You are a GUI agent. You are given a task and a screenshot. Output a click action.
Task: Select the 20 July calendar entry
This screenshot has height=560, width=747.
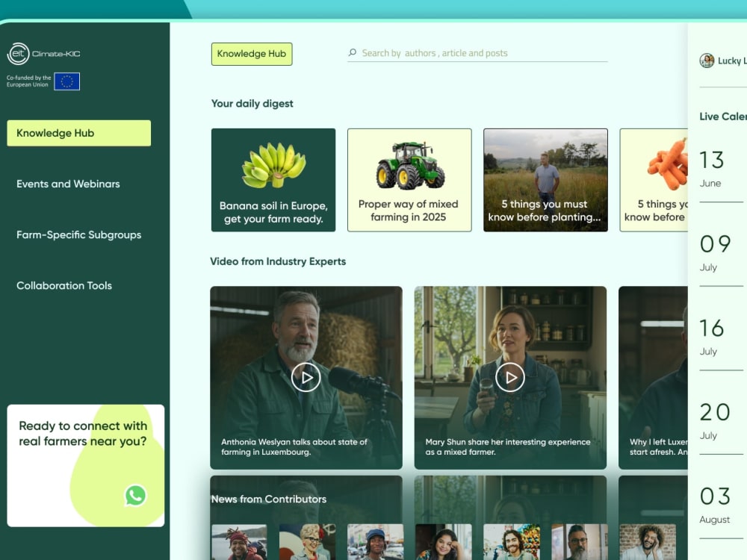[722, 421]
